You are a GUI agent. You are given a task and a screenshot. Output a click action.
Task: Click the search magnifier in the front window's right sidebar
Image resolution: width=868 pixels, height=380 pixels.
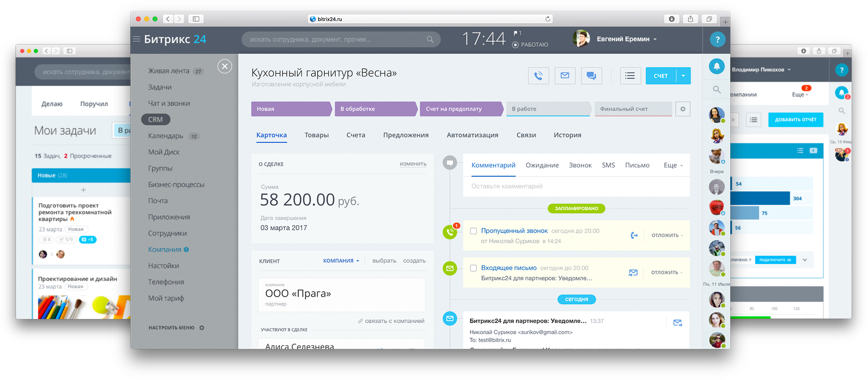click(717, 90)
